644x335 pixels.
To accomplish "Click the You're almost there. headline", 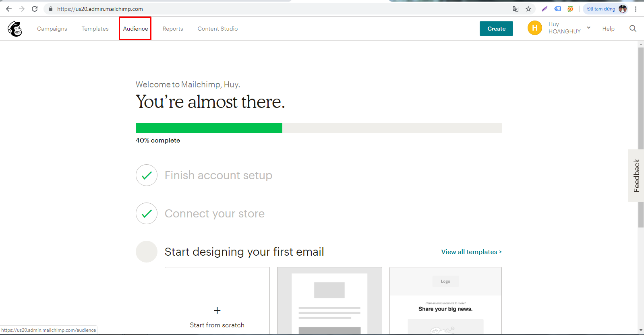I will coord(210,102).
